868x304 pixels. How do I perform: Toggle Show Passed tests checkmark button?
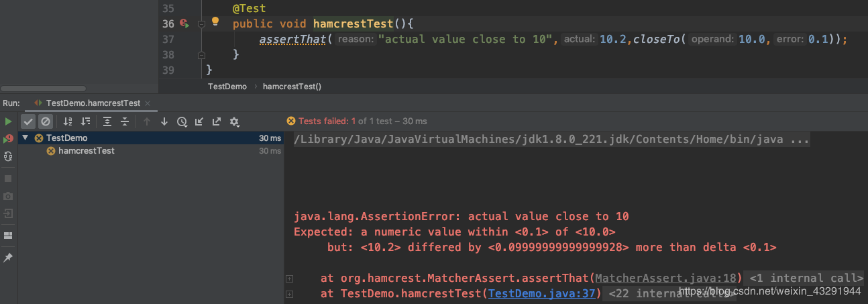click(28, 121)
